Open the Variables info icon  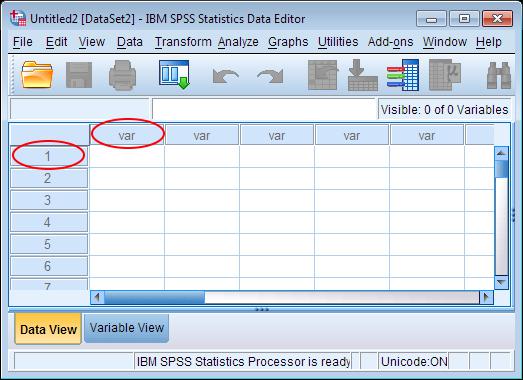pos(403,75)
